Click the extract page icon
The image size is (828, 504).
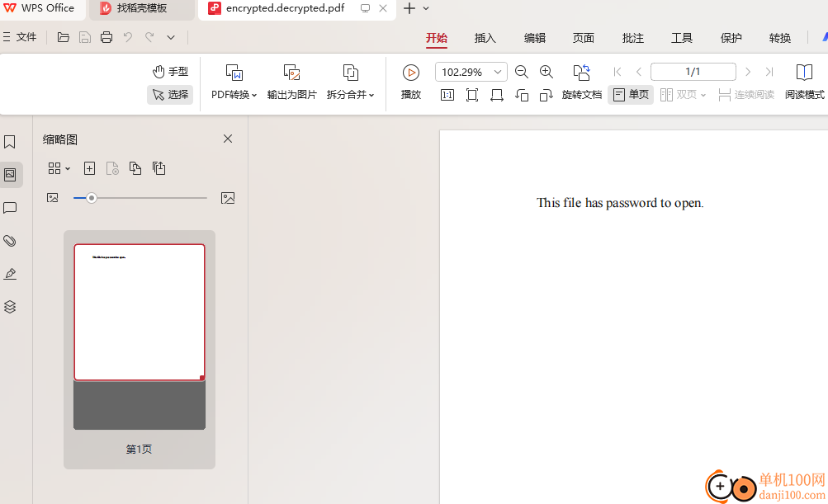[x=135, y=168]
